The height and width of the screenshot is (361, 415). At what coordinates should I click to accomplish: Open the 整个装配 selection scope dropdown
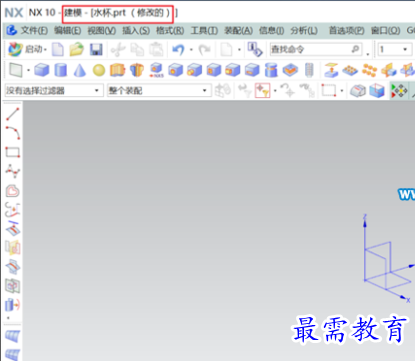[159, 90]
